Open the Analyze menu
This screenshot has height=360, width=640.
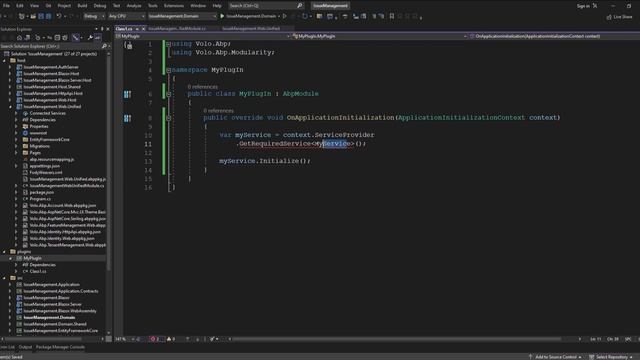pos(133,6)
